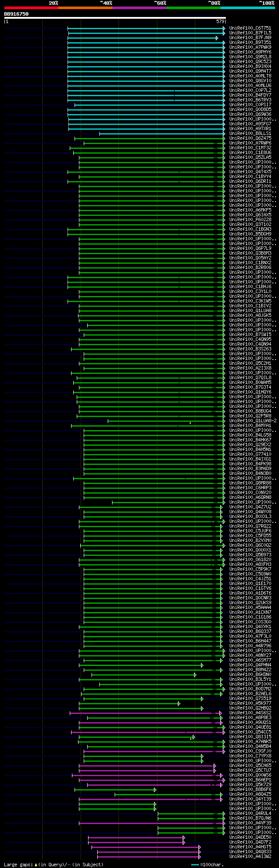Select hit label UniRef100_C0P7L2
This screenshot has width=279, height=868.
250,91
